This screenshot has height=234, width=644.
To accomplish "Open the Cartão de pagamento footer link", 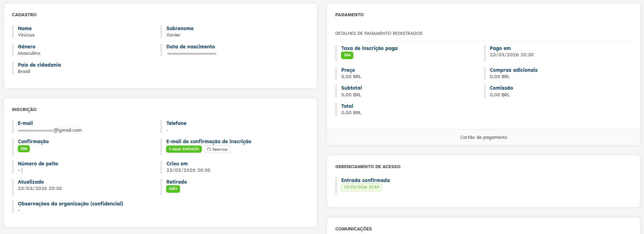I will tap(483, 137).
